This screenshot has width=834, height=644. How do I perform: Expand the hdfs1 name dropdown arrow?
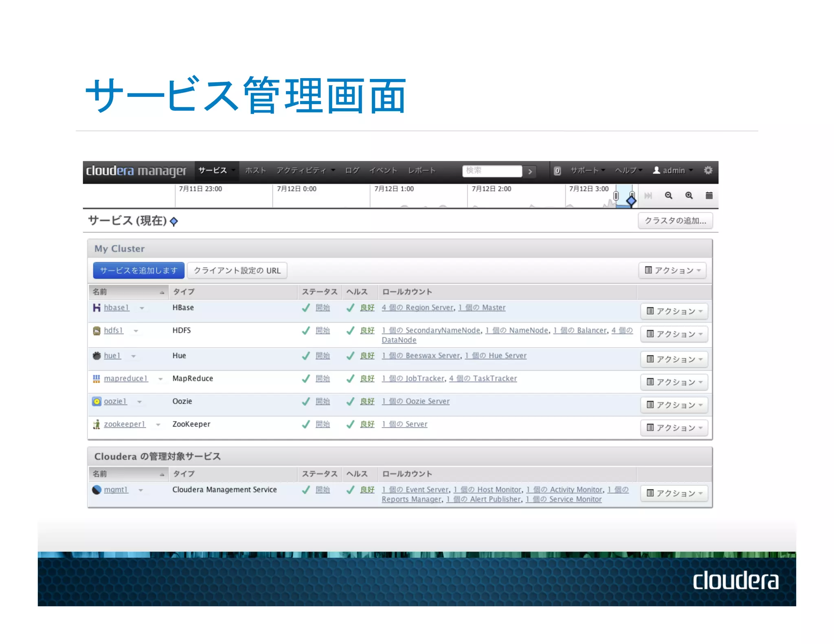[136, 331]
